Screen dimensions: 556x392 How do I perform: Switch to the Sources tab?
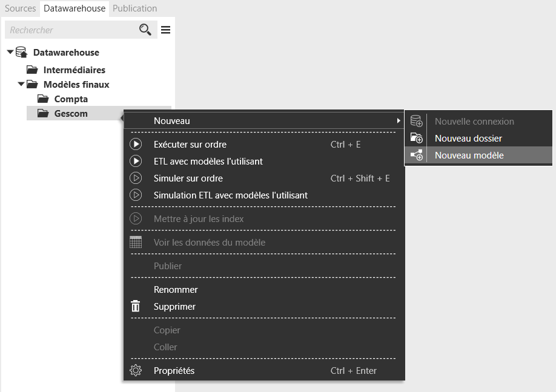click(20, 8)
